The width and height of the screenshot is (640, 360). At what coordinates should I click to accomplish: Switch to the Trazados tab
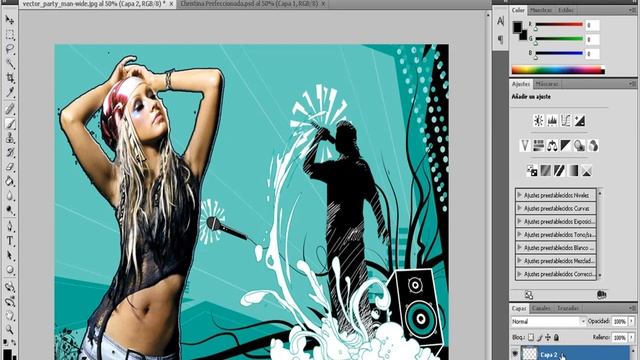pyautogui.click(x=568, y=308)
